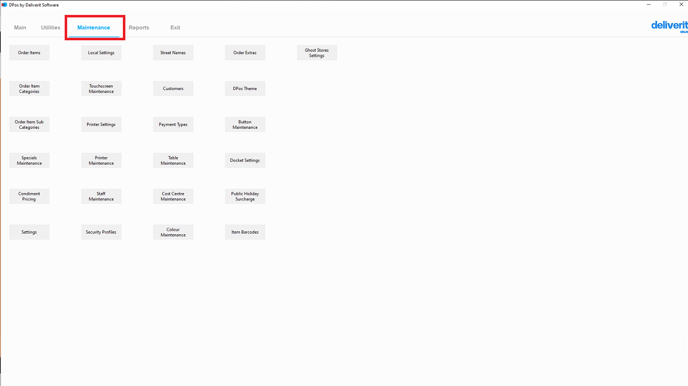The width and height of the screenshot is (688, 386).
Task: Click the Deliverit logo
Action: [x=669, y=26]
